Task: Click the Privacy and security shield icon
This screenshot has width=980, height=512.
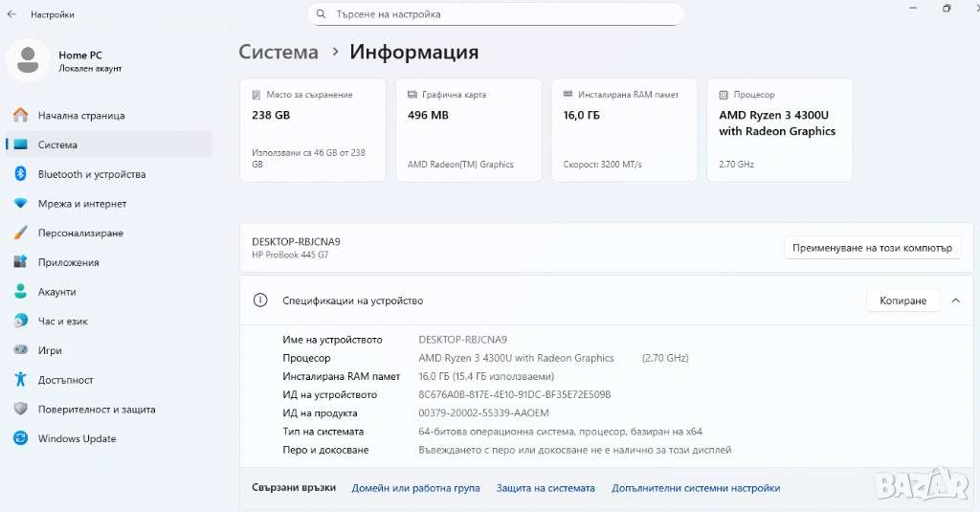Action: [20, 409]
